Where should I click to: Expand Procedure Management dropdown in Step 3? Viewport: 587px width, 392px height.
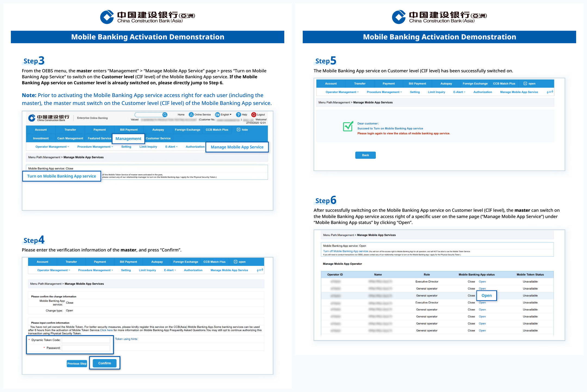click(95, 147)
